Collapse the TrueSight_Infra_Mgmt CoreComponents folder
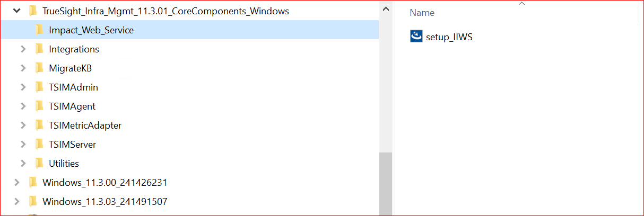644x216 pixels. click(17, 11)
